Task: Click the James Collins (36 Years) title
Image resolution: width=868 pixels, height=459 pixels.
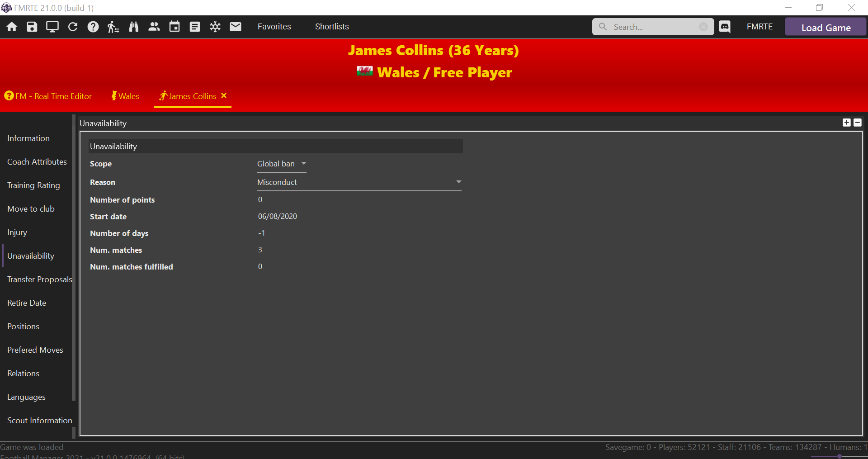Action: point(433,50)
